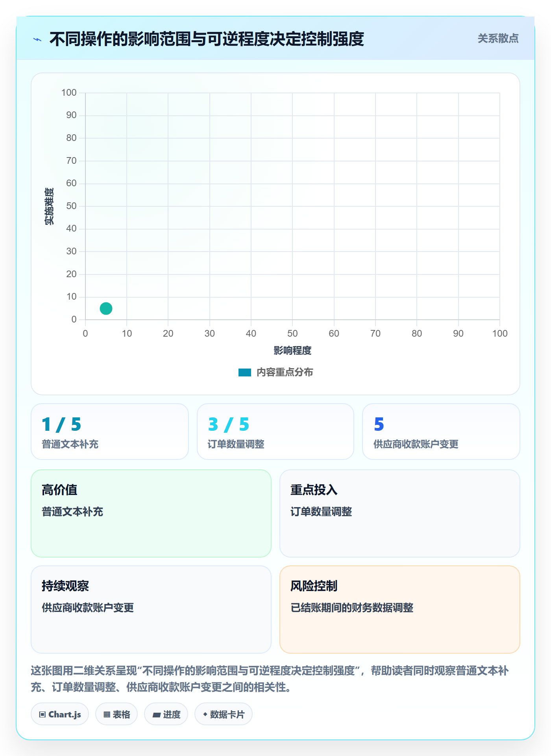Click the 内容重点分布 legend label
Image resolution: width=551 pixels, height=756 pixels.
285,372
